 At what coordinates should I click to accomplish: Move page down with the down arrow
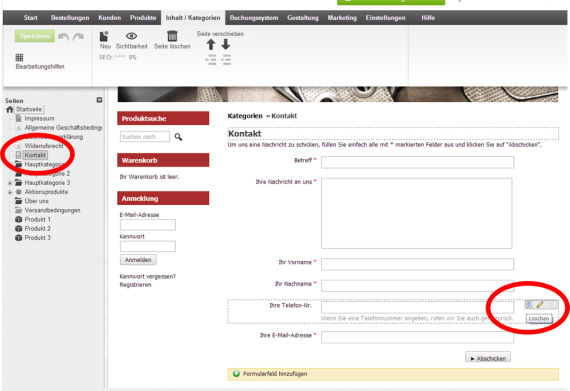point(226,45)
